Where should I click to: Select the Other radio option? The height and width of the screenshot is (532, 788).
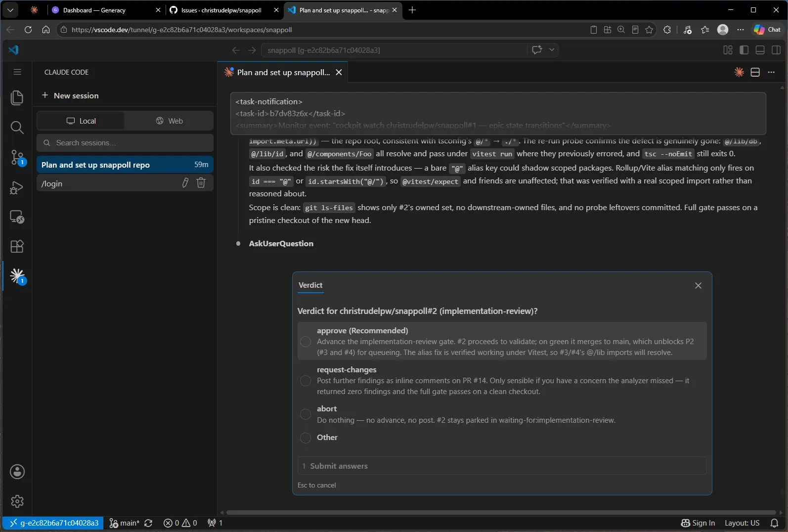click(x=306, y=438)
